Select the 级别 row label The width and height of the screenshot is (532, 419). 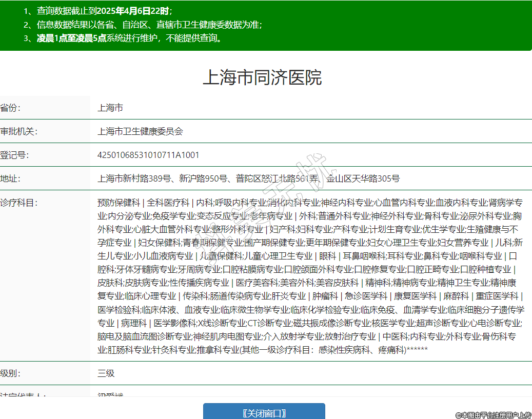coord(10,373)
